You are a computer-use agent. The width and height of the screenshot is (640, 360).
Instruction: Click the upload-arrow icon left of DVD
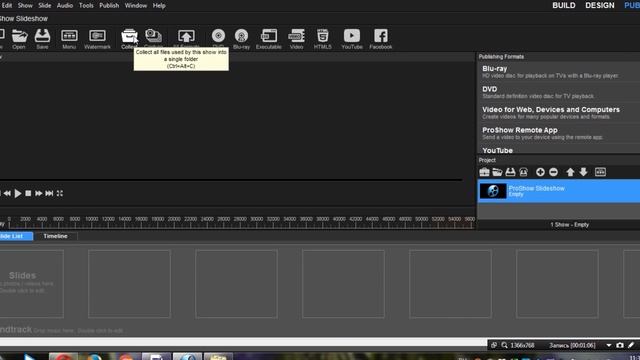186,37
